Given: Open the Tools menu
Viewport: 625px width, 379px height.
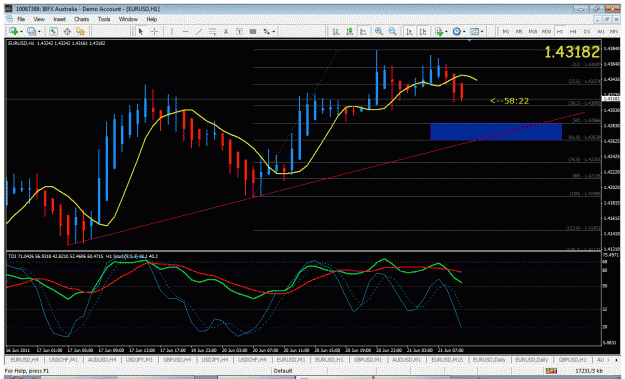Looking at the screenshot, I should [104, 19].
